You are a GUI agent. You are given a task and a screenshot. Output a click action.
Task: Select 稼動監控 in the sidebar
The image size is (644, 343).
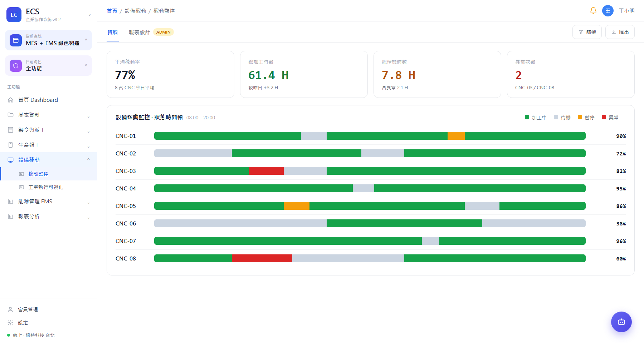coord(49,174)
